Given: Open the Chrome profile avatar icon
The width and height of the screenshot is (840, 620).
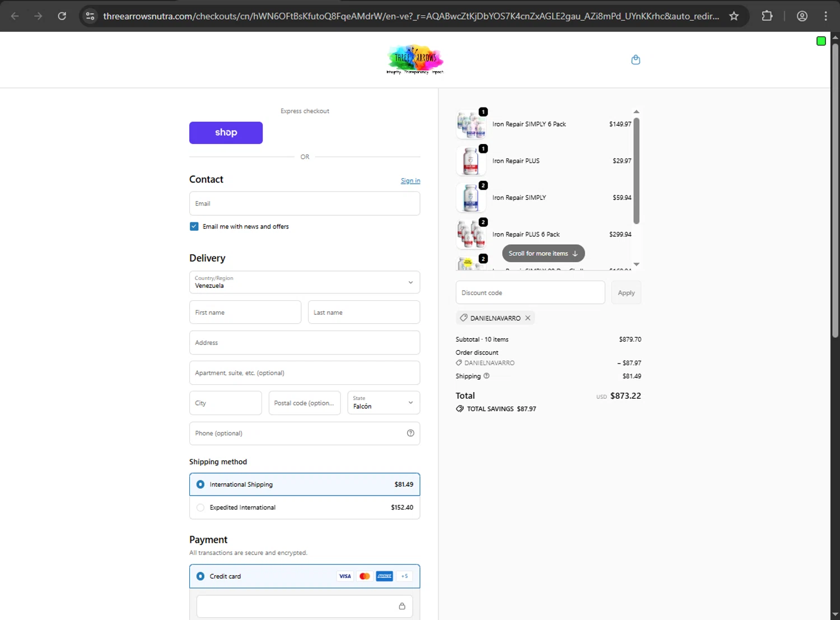Looking at the screenshot, I should (802, 16).
